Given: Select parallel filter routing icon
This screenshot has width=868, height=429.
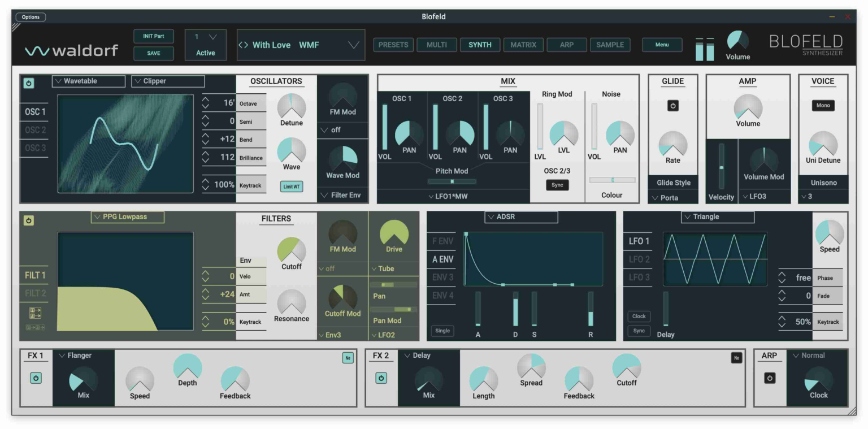Looking at the screenshot, I should coord(35,313).
